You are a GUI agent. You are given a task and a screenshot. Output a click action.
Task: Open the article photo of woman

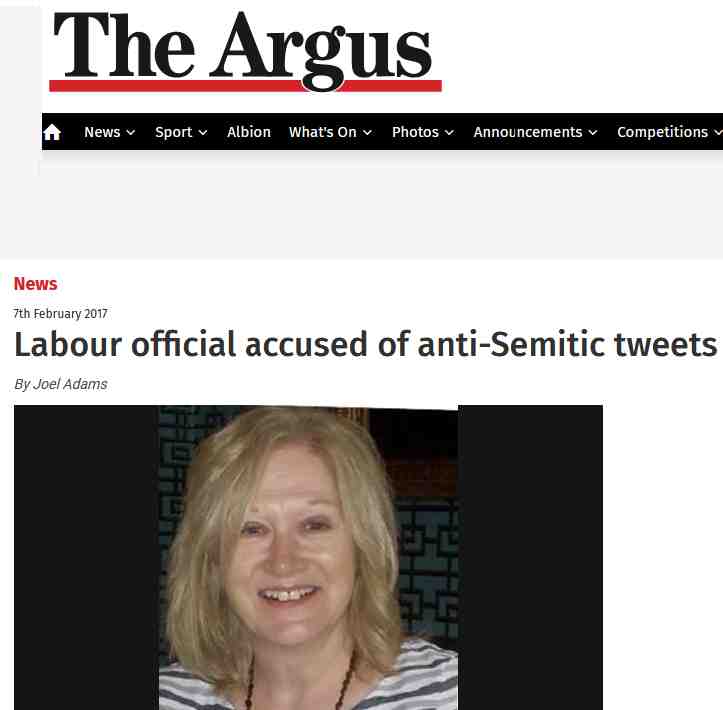308,557
